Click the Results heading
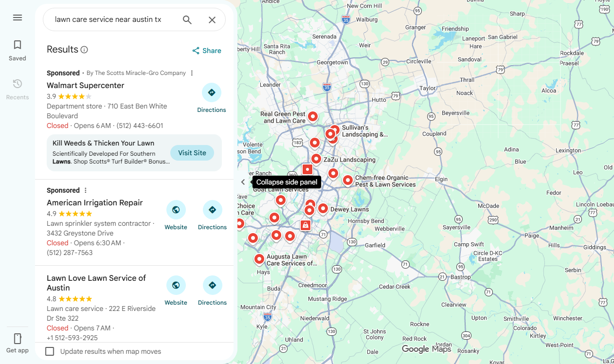The image size is (614, 364). (62, 49)
